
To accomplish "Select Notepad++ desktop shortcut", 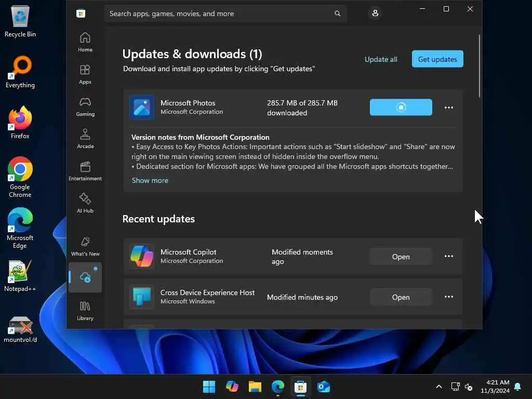I will point(20,275).
